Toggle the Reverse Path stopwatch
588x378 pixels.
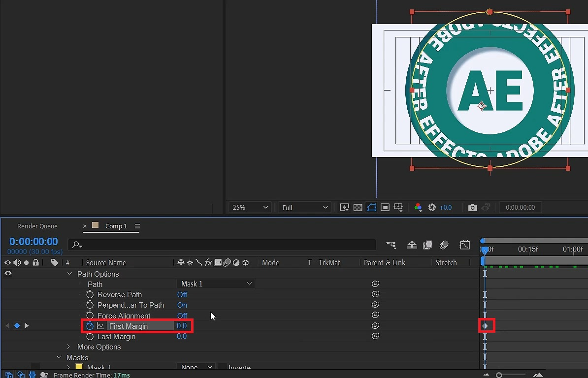coord(90,294)
